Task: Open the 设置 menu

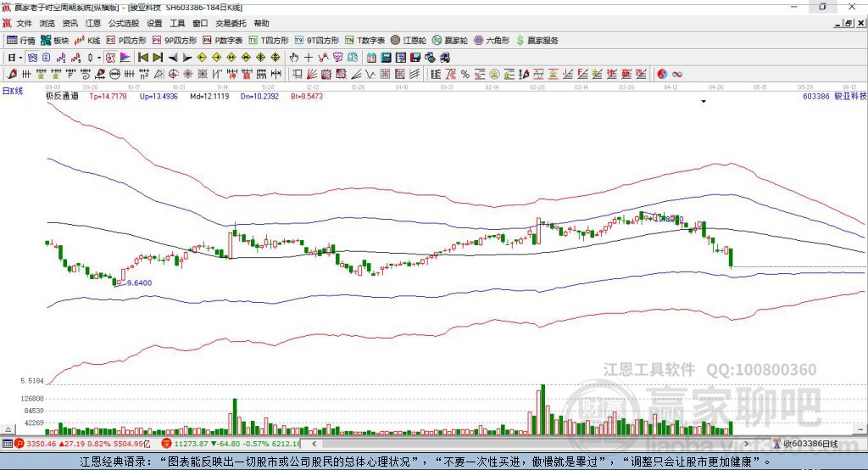Action: (x=154, y=23)
